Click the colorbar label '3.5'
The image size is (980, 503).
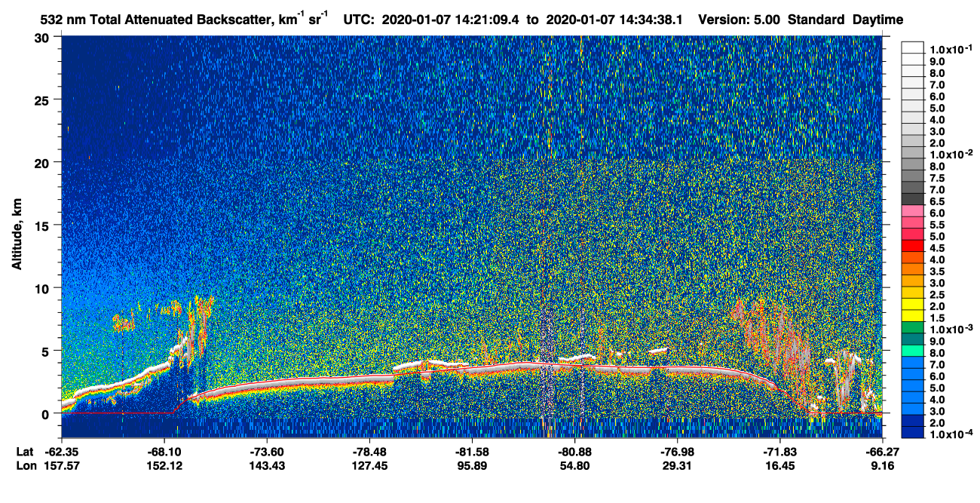coord(939,271)
